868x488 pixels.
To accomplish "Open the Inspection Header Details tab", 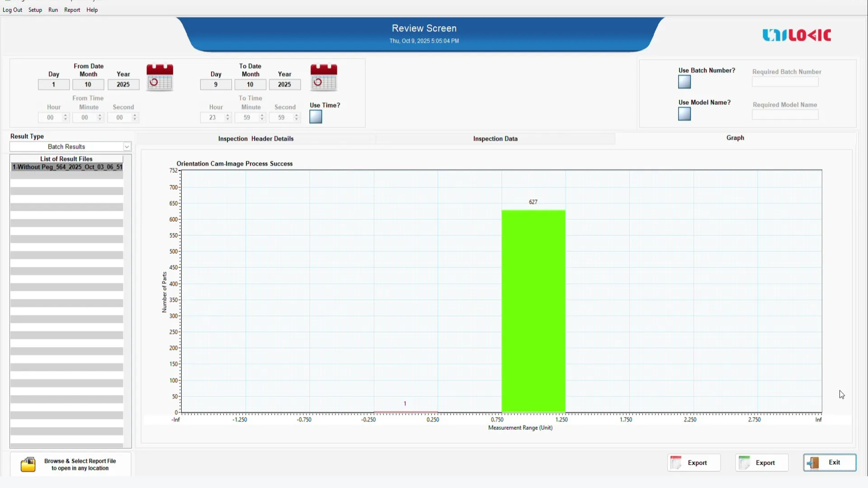I will coord(255,139).
